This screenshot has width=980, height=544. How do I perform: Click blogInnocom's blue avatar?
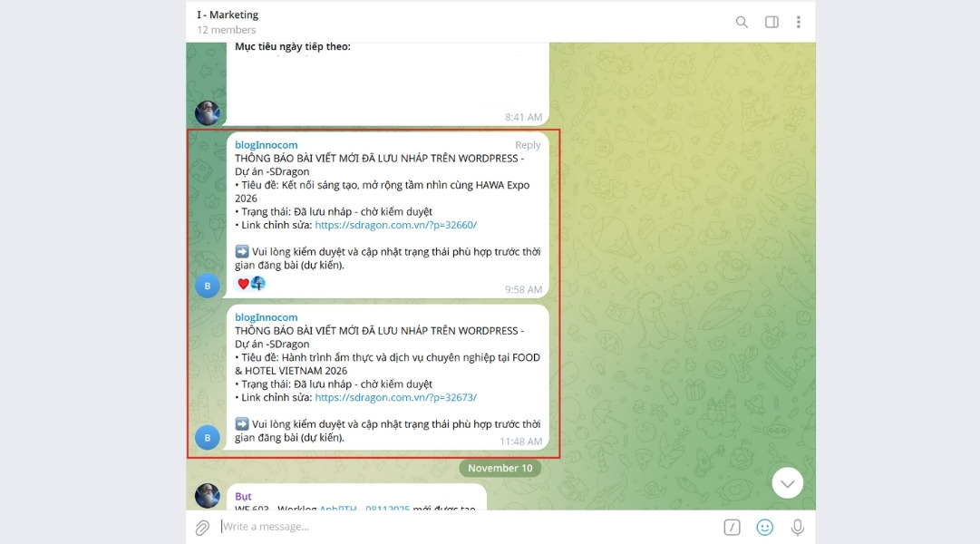(x=207, y=285)
